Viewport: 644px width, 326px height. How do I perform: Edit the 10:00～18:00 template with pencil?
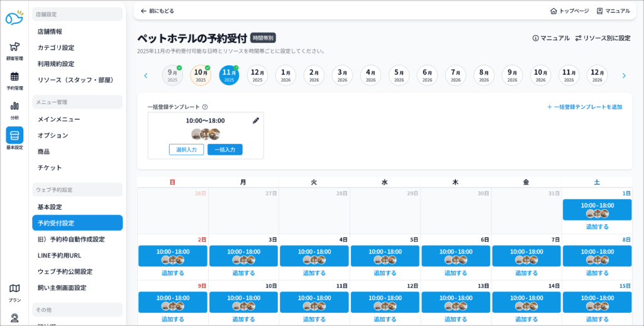pos(256,121)
